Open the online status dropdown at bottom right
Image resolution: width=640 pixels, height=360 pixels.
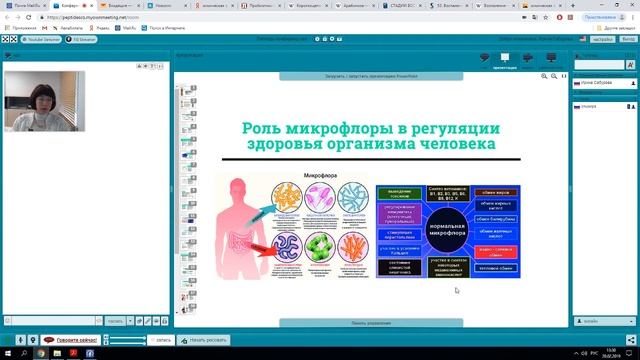605,321
